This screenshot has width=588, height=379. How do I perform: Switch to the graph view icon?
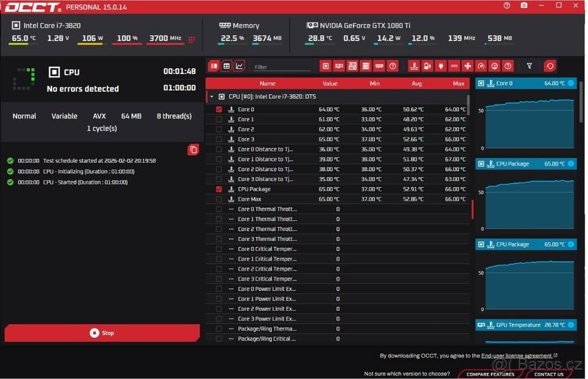(239, 66)
